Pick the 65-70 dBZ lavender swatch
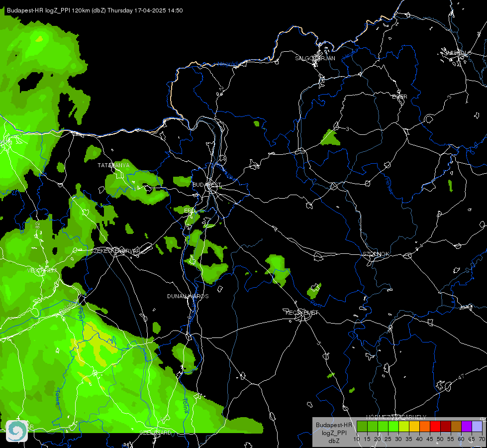The height and width of the screenshot is (448, 487). coord(477,427)
